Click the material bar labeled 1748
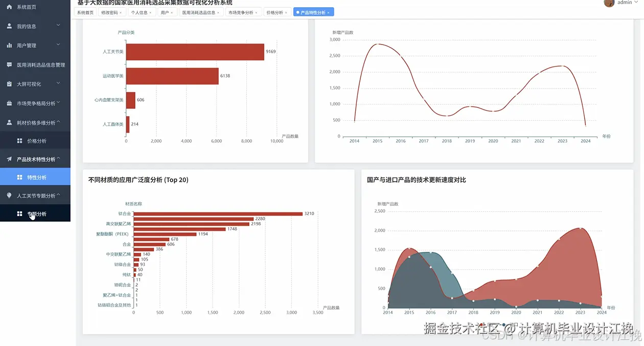Viewport: 644px width, 346px height. [x=180, y=229]
